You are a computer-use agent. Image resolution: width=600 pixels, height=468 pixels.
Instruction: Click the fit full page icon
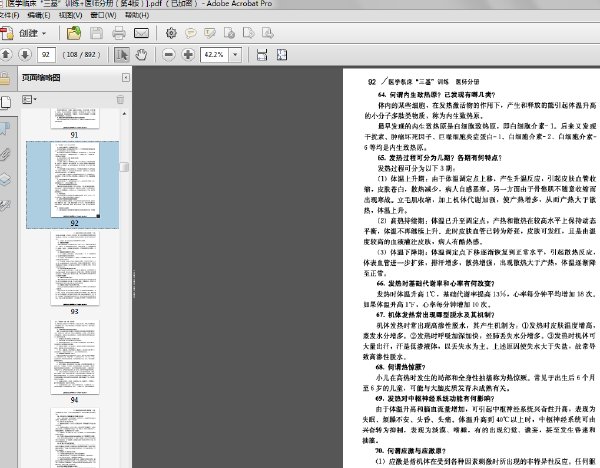[x=282, y=55]
